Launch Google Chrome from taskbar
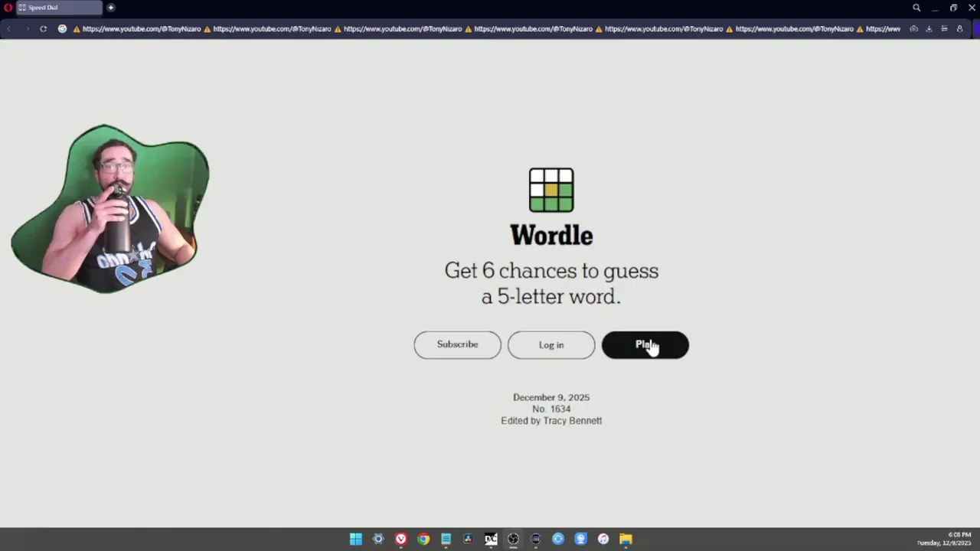The image size is (980, 551). [x=423, y=539]
